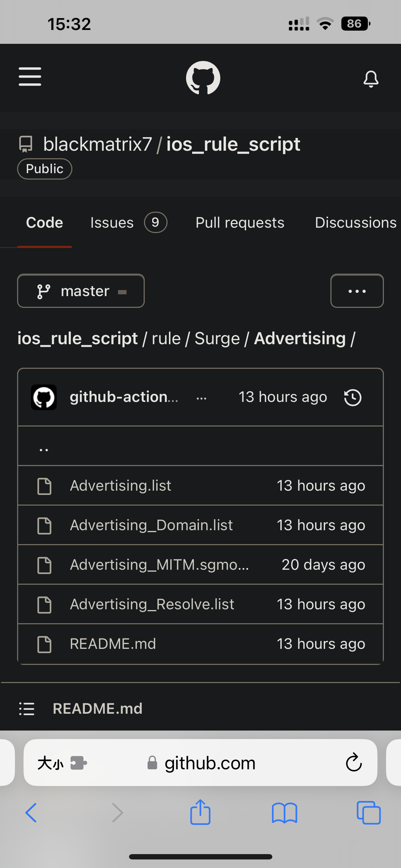This screenshot has height=868, width=401.
Task: Switch to the Pull requests tab
Action: [240, 223]
